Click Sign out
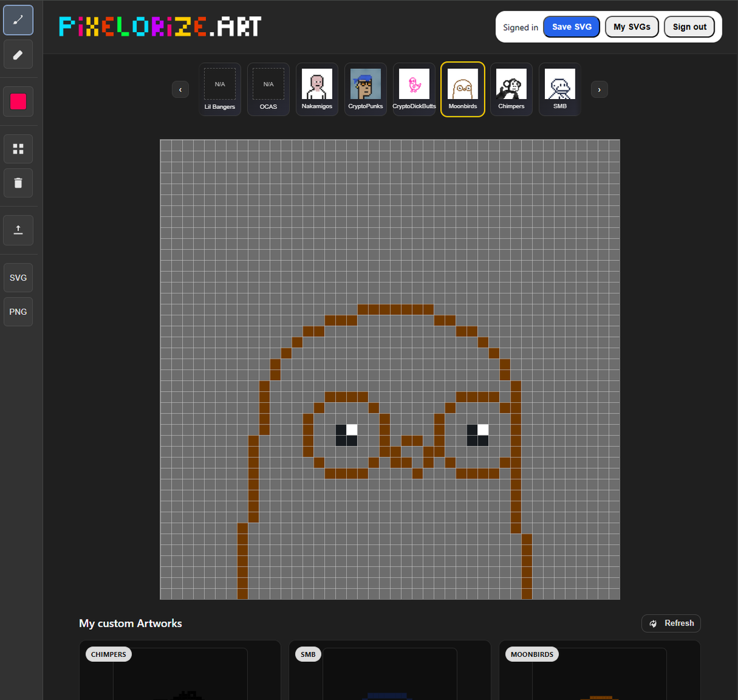This screenshot has height=700, width=738. coord(689,27)
